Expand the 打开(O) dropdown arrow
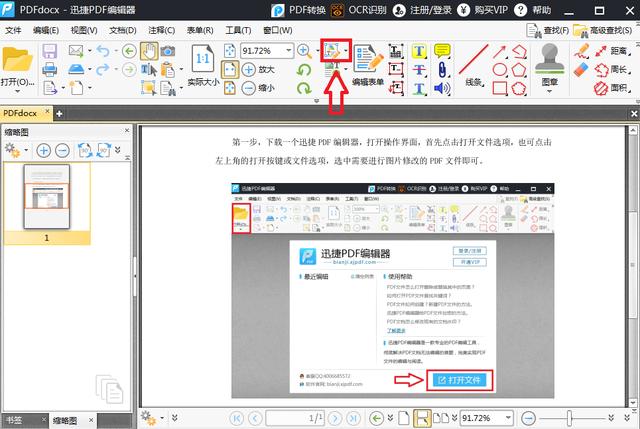 [17, 91]
